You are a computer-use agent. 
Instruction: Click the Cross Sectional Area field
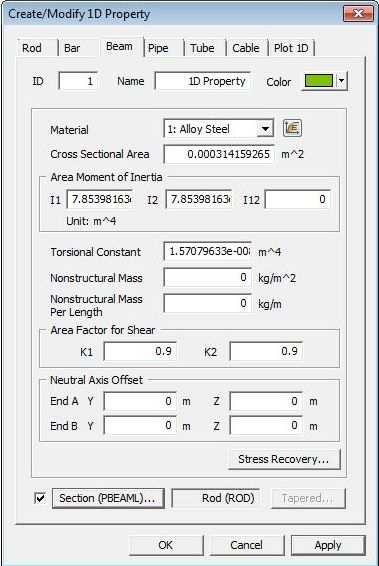click(x=218, y=154)
